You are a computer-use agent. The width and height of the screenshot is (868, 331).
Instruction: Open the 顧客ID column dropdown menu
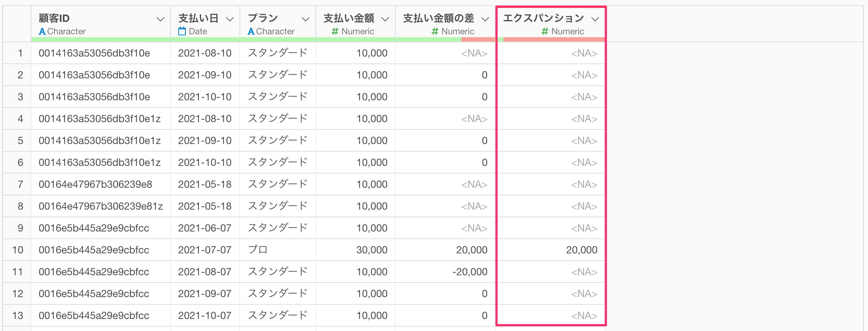pyautogui.click(x=160, y=19)
